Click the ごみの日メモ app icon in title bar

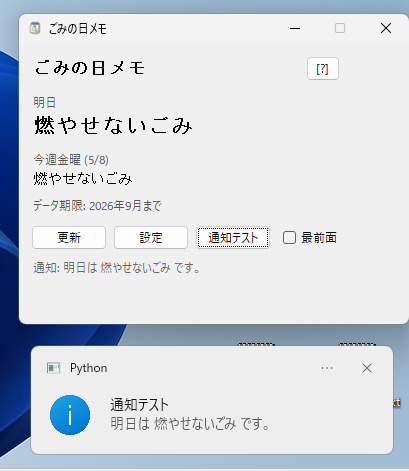click(35, 28)
